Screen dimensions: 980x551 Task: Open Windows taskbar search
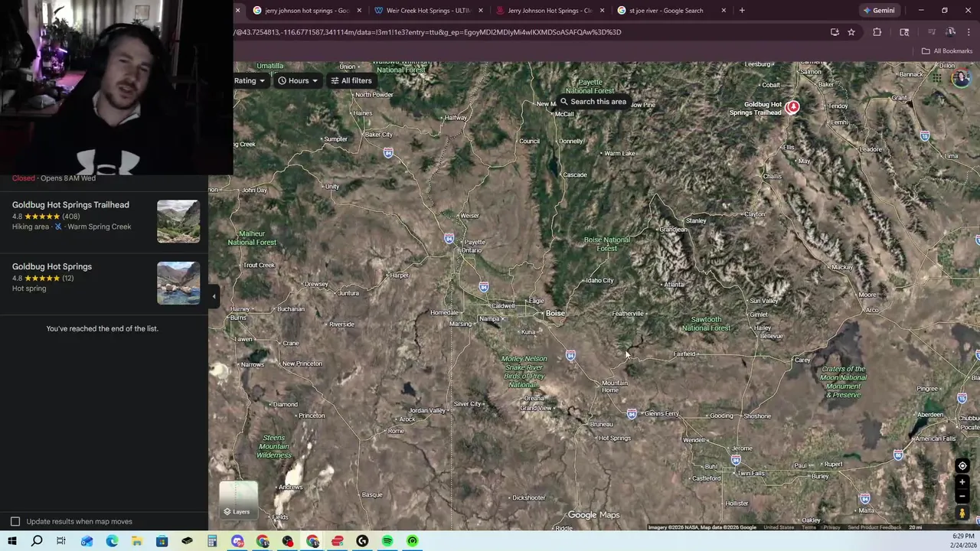tap(37, 541)
